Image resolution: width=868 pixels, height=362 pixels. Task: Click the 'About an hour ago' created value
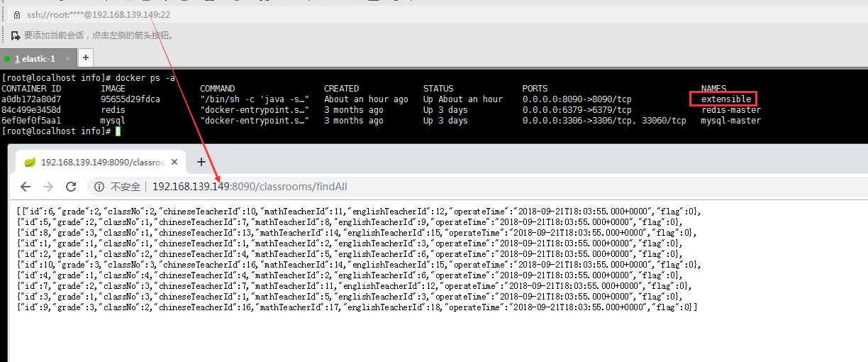click(366, 99)
